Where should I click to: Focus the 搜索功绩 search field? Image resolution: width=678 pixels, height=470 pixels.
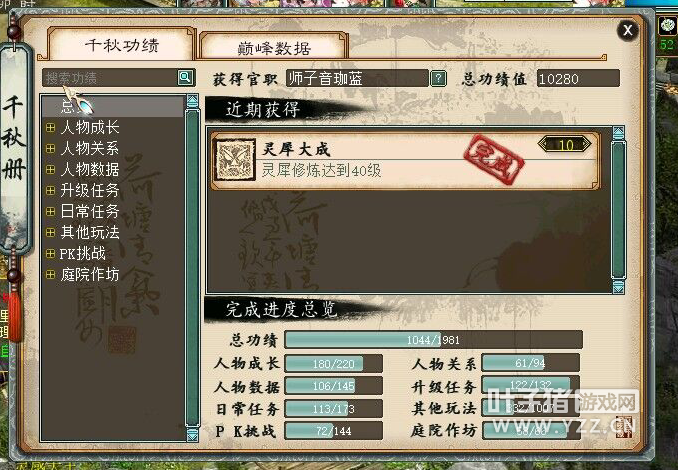tap(110, 78)
